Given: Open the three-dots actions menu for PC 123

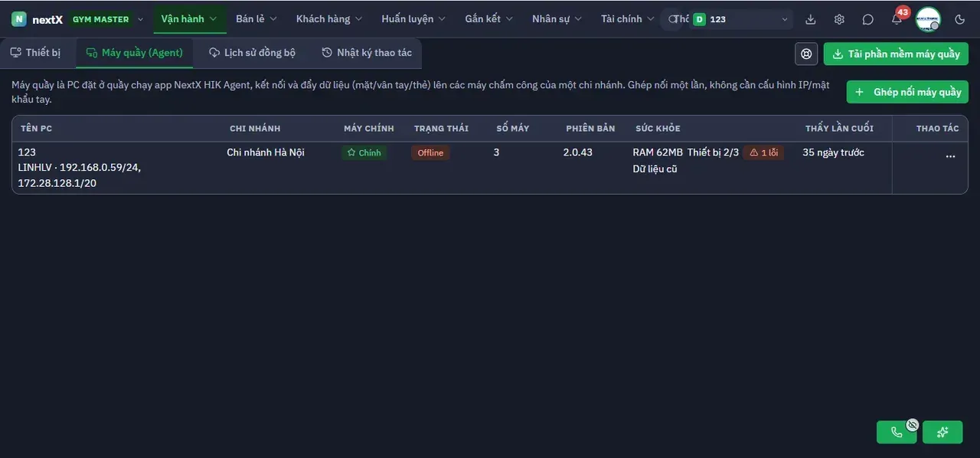Looking at the screenshot, I should click(950, 156).
